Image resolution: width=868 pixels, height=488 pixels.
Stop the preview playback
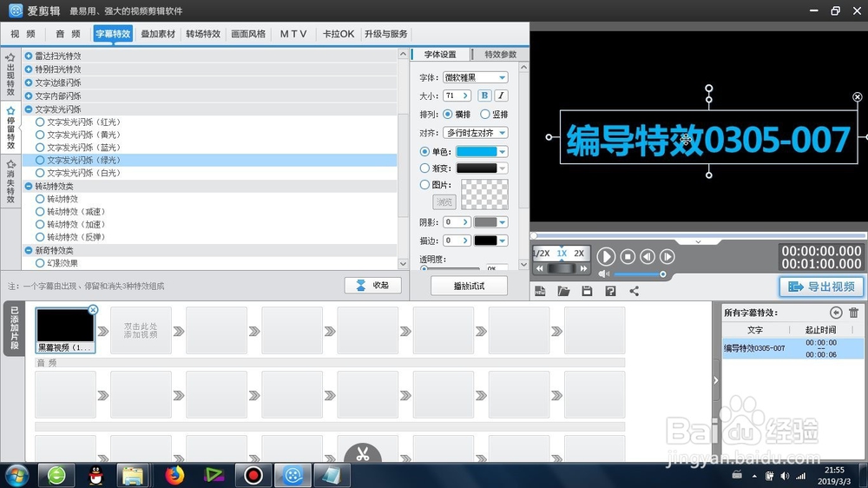pyautogui.click(x=628, y=256)
